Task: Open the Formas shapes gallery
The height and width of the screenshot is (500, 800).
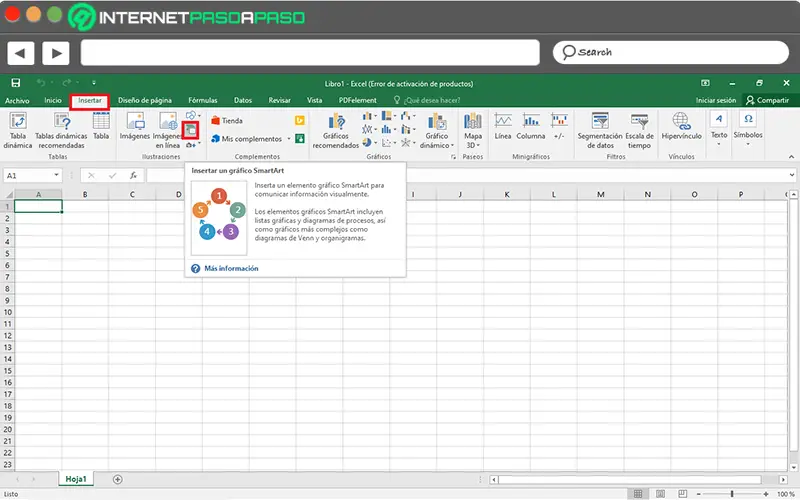Action: coord(193,115)
